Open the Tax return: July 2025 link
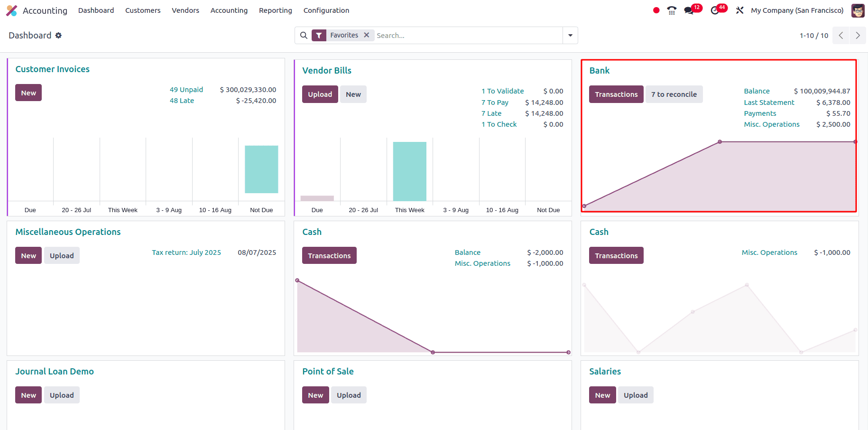The width and height of the screenshot is (868, 430). tap(186, 252)
